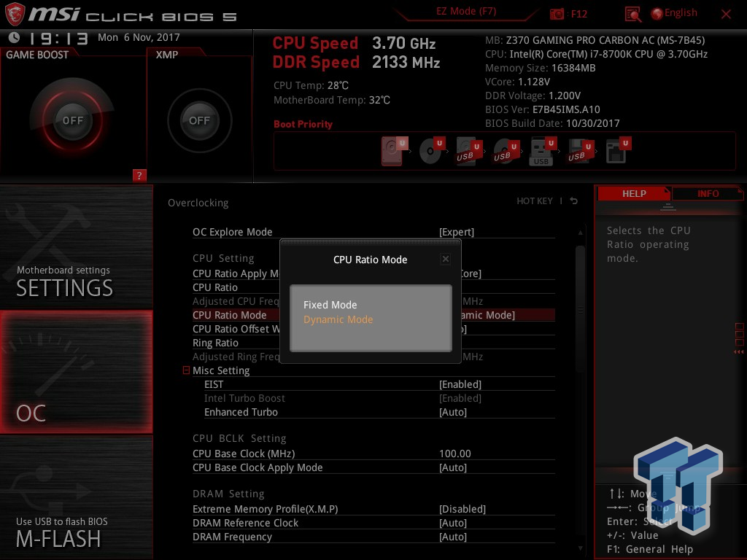Toggle the XMP OFF button

tap(199, 120)
